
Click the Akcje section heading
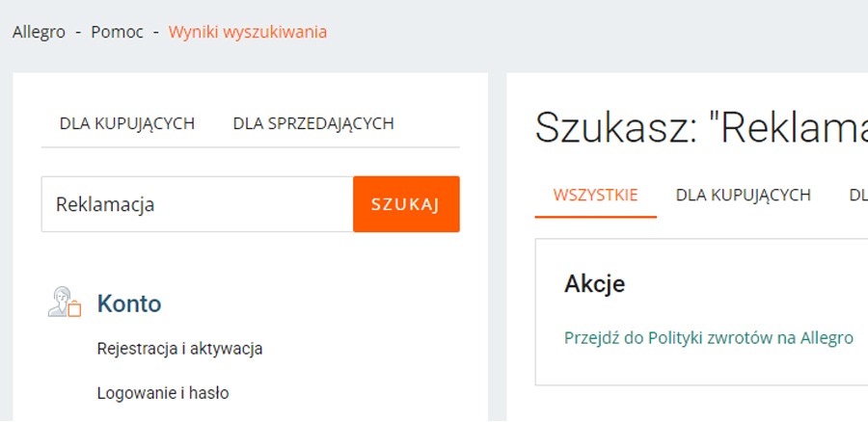pos(594,283)
